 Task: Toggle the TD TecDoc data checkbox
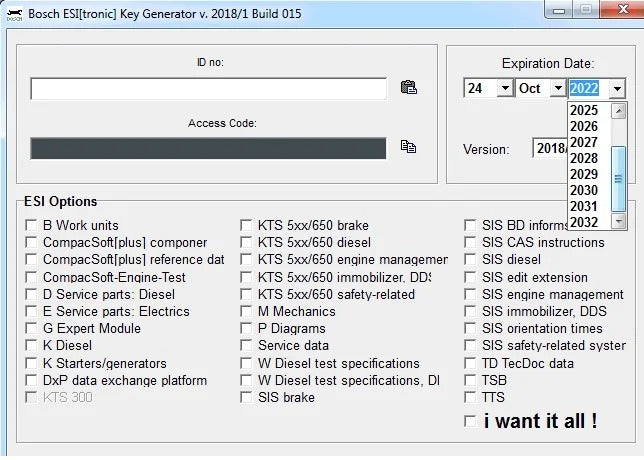coord(470,364)
